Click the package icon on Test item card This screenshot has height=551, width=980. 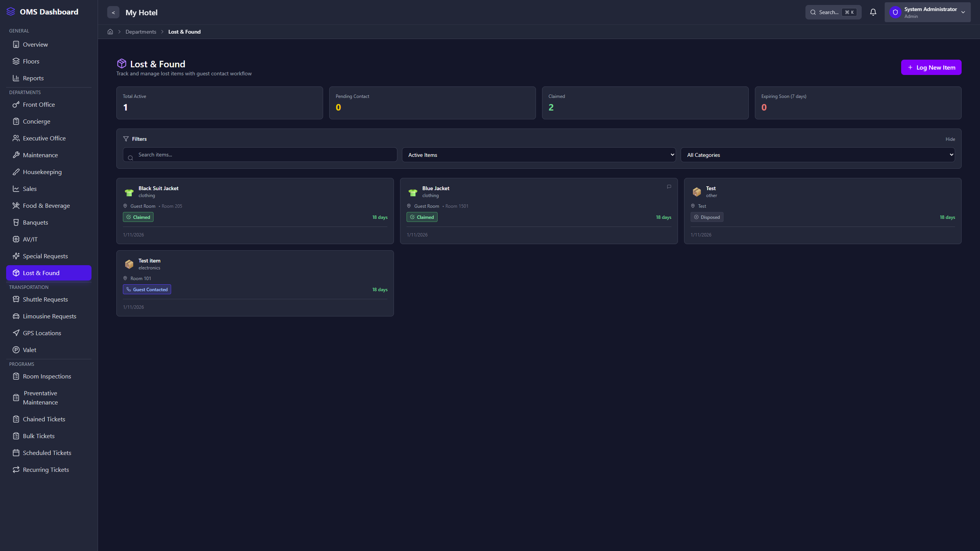point(129,264)
